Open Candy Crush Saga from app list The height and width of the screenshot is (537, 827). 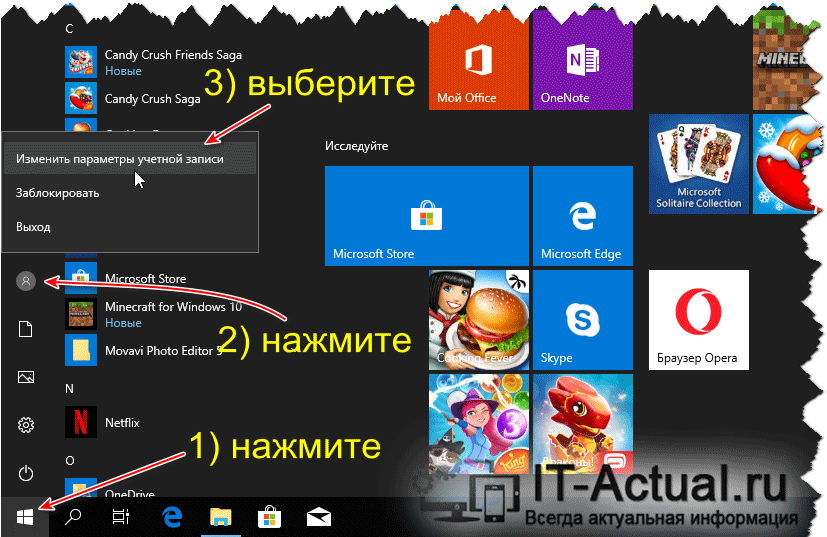[133, 98]
